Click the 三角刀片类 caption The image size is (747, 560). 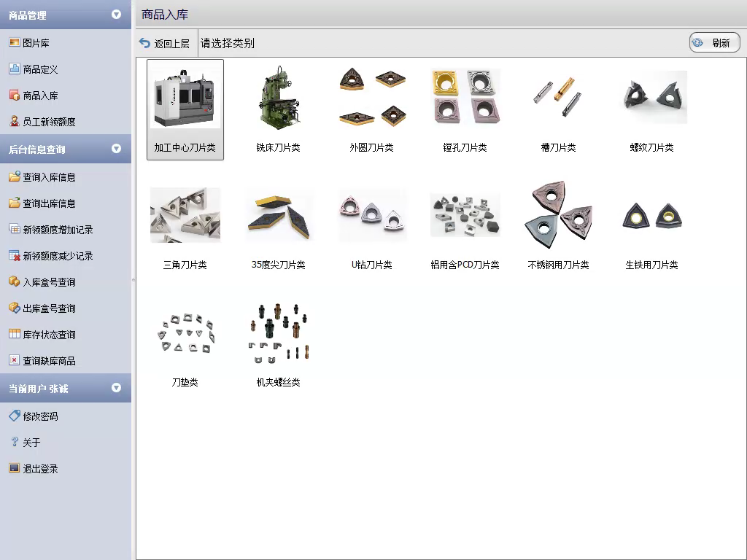tap(185, 264)
